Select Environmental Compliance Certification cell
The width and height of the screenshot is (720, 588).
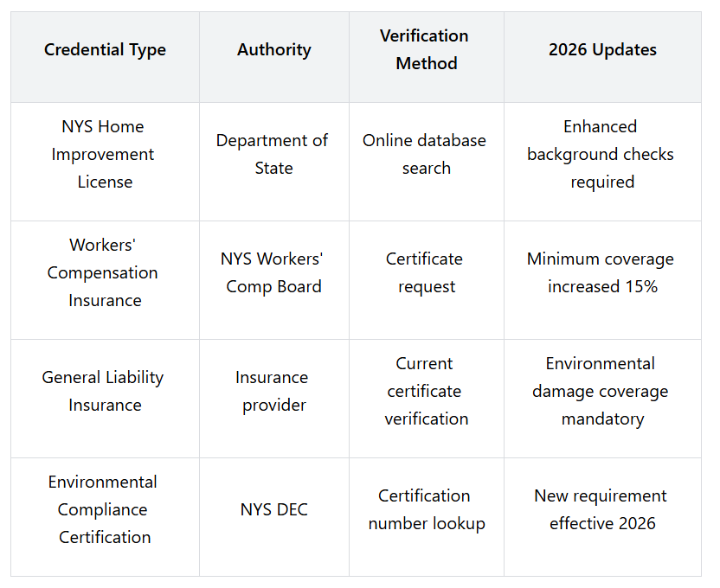[104, 509]
